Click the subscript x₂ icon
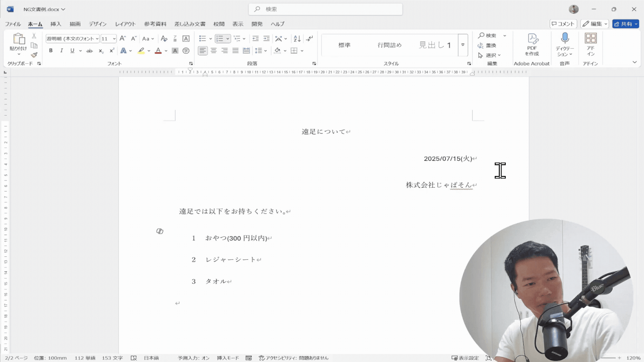Image resolution: width=644 pixels, height=362 pixels. pos(101,51)
